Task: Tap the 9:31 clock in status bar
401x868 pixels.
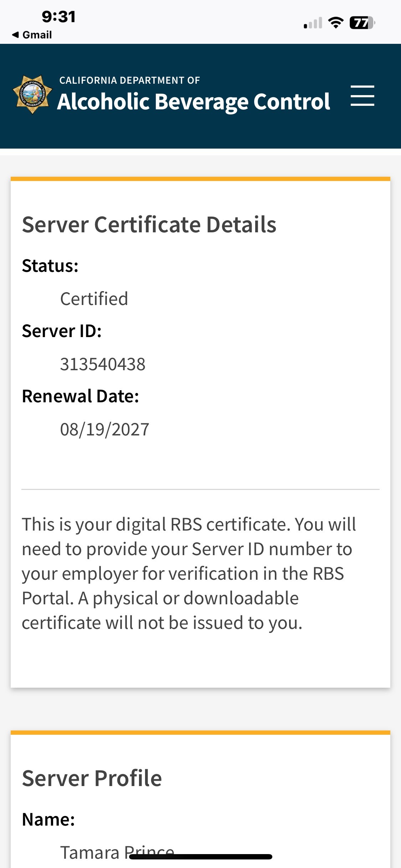Action: click(x=58, y=17)
